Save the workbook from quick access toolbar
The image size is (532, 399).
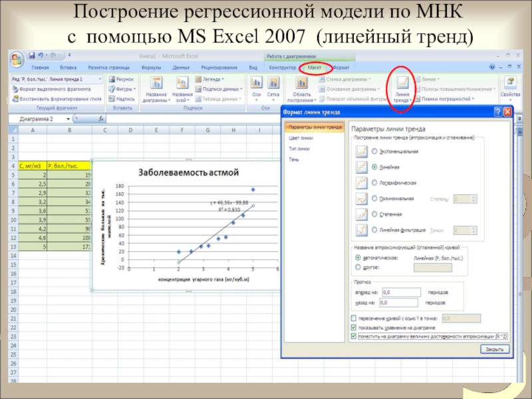point(31,55)
